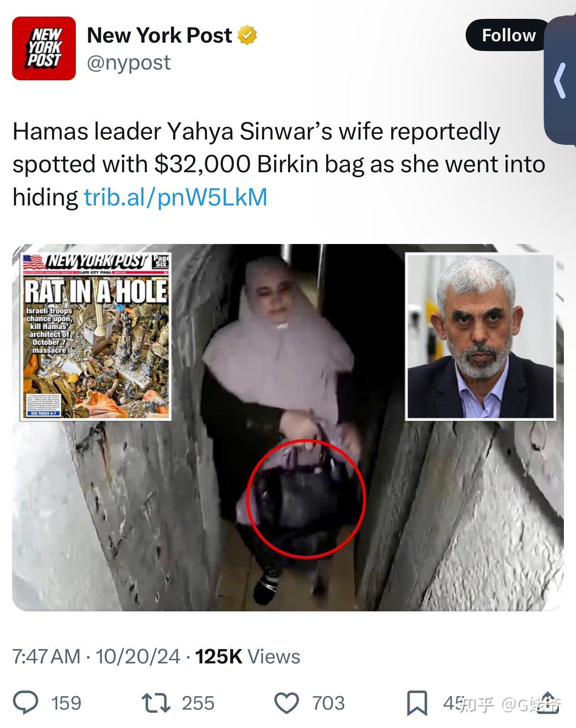View the inset portrait of bearded man
The image size is (576, 728).
pyautogui.click(x=480, y=337)
